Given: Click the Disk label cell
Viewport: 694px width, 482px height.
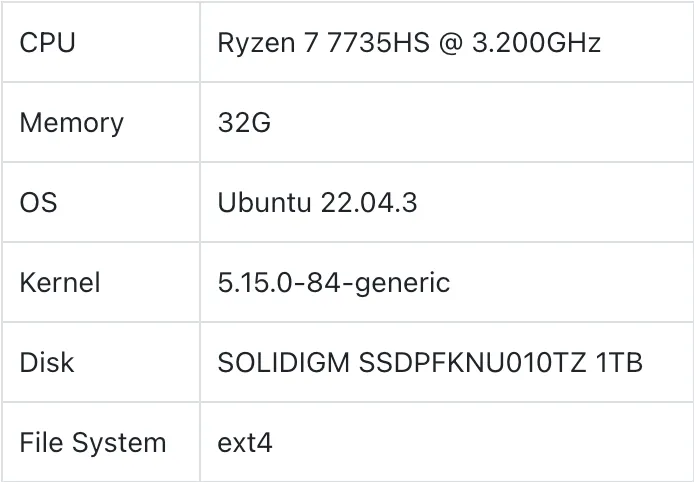Looking at the screenshot, I should pos(101,362).
